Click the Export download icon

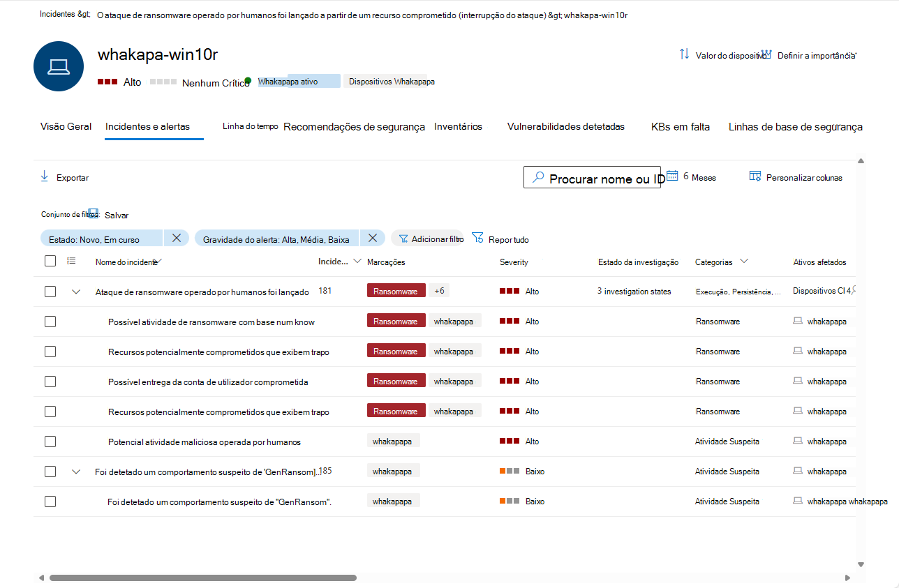(x=45, y=177)
